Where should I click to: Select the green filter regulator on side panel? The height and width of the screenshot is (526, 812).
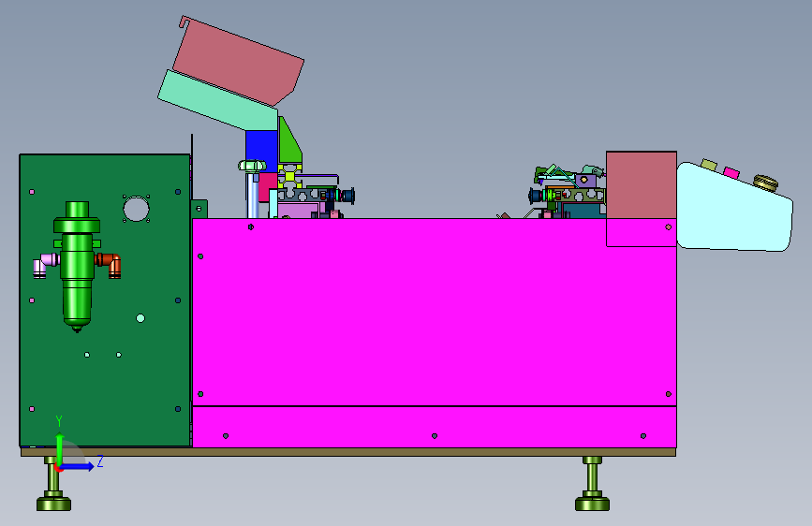(x=77, y=266)
